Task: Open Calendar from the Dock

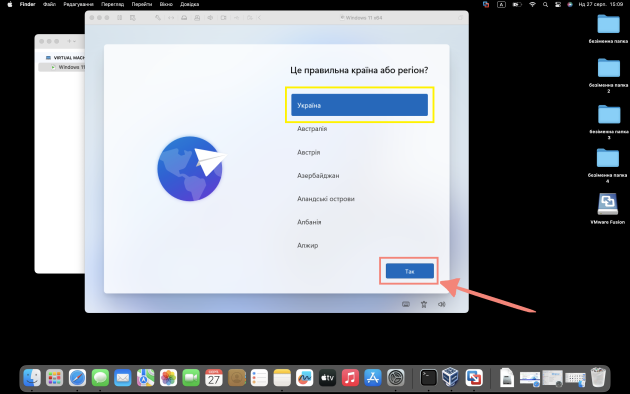Action: 214,378
